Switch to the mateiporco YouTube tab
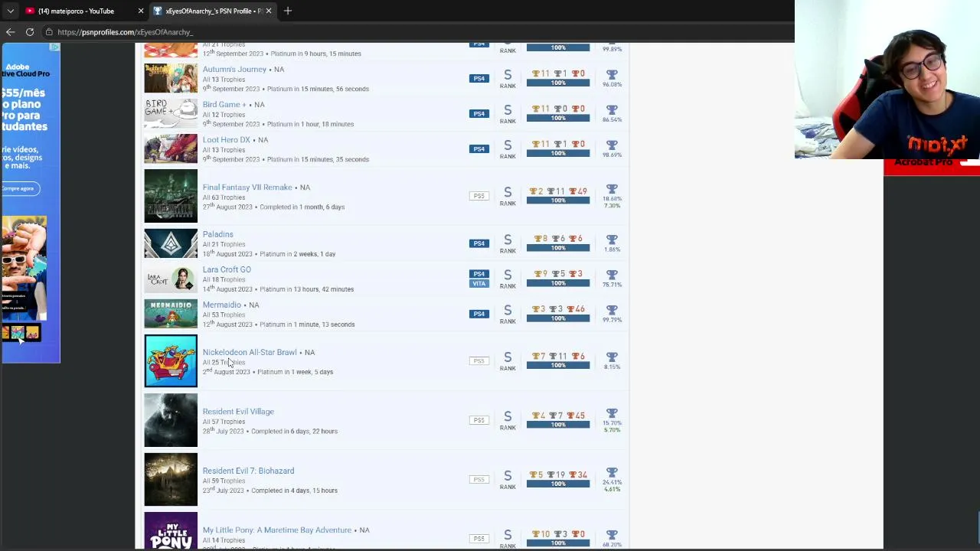 (x=75, y=11)
